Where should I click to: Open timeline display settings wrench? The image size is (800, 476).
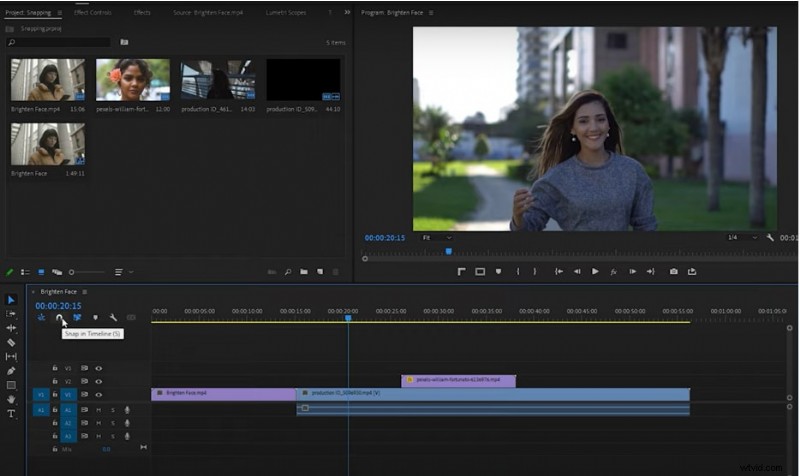pos(113,317)
